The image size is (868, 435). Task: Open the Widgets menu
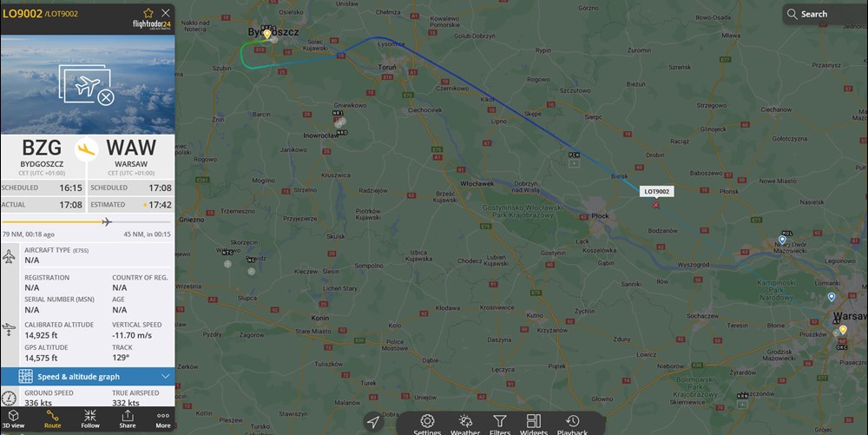point(534,425)
